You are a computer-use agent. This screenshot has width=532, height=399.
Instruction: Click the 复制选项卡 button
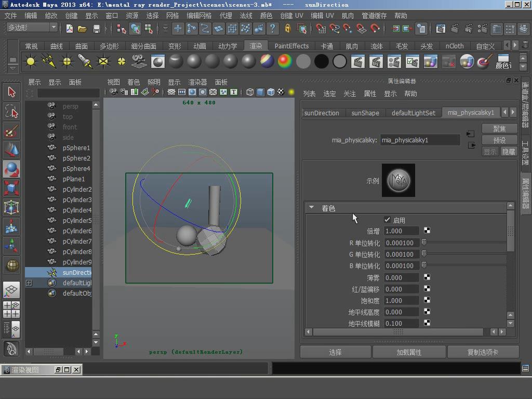pos(483,352)
